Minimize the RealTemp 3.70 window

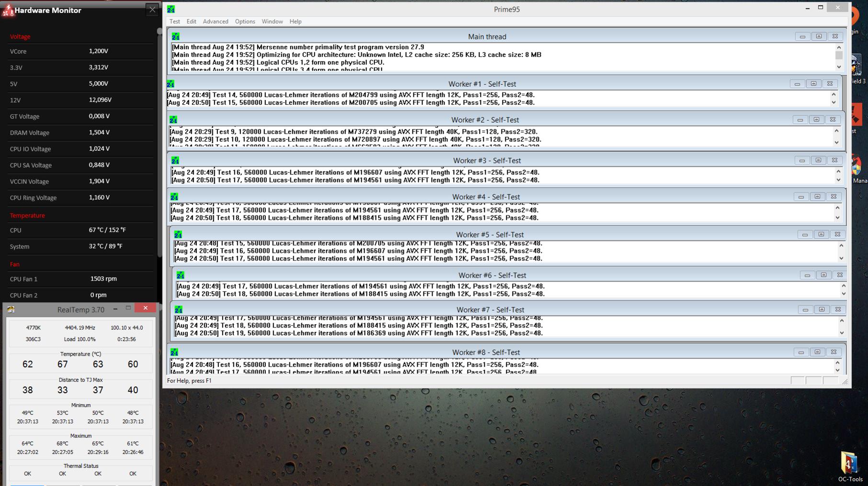(115, 309)
